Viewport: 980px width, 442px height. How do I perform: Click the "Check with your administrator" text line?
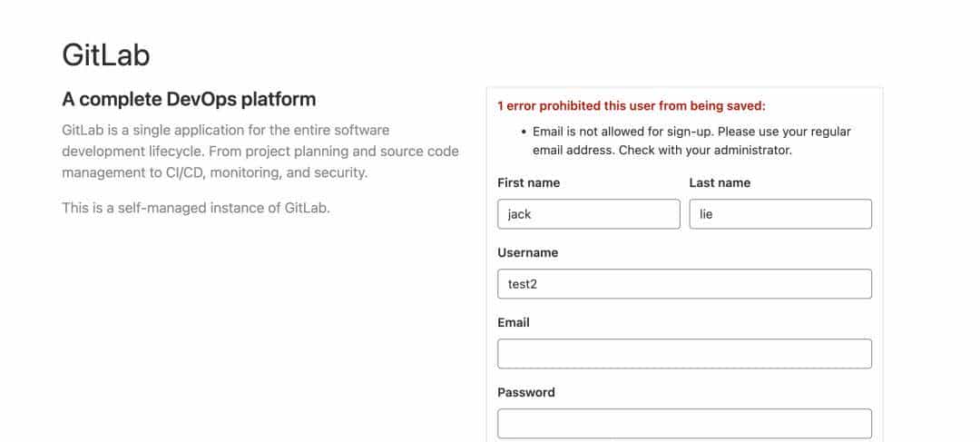click(705, 150)
